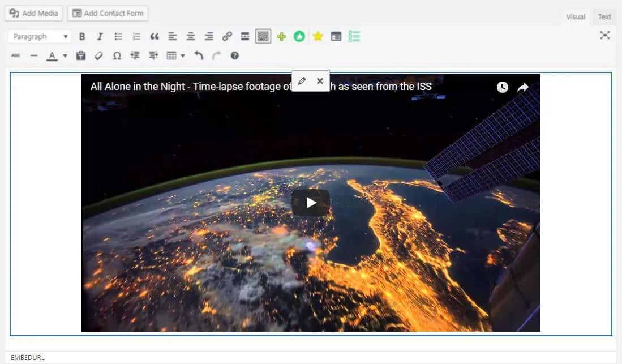Insert a horizontal line
622x364 pixels.
pos(34,55)
